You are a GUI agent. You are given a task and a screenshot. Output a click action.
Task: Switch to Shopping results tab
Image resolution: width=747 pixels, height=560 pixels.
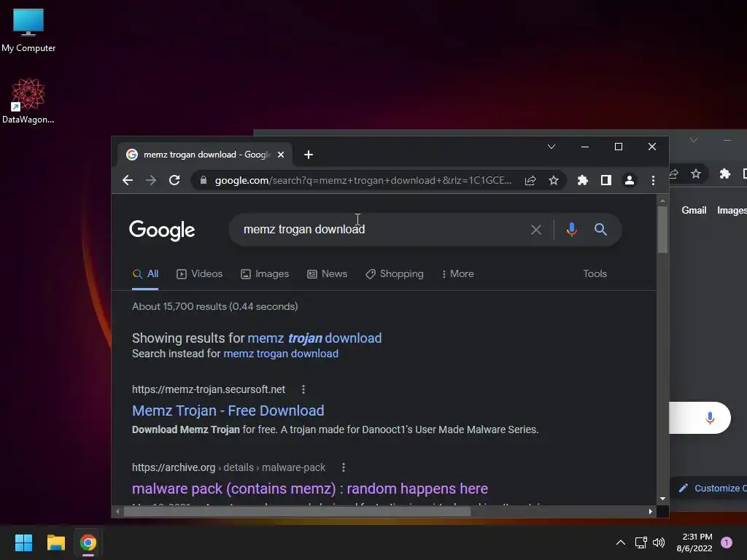coord(395,274)
